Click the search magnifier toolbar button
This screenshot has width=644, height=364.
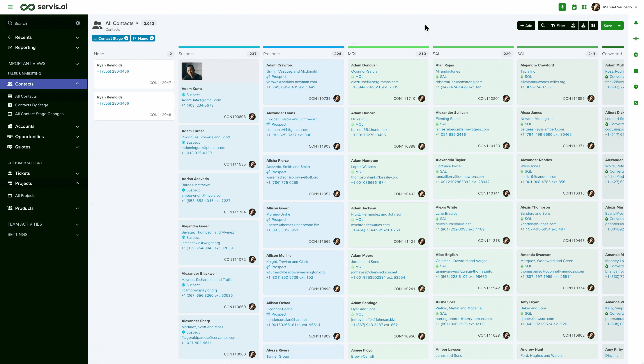(543, 25)
